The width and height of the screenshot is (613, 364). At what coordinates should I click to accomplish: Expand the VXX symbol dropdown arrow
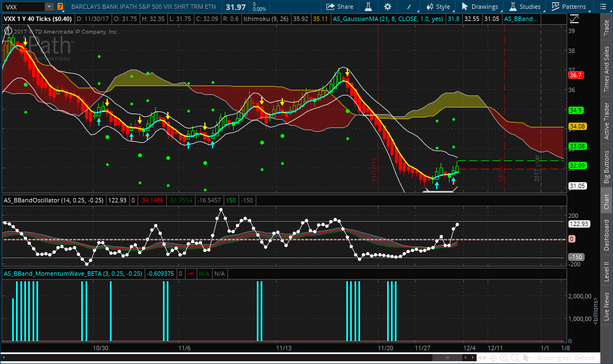click(x=49, y=7)
